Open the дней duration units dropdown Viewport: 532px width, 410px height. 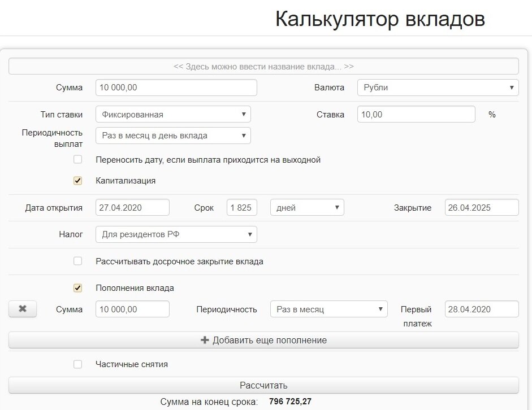(x=306, y=207)
